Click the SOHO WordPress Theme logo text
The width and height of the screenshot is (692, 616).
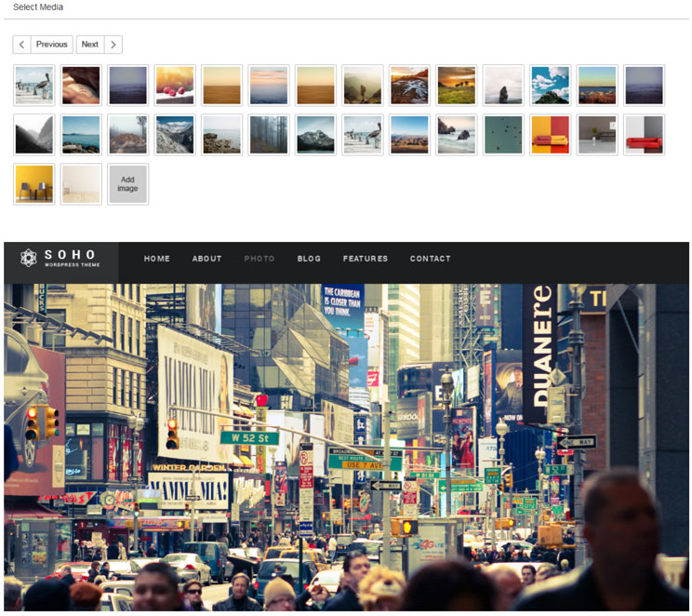pos(72,258)
